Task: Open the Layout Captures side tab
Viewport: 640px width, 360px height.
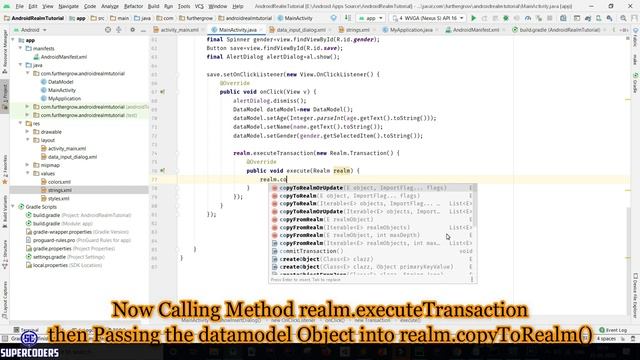Action: [5, 300]
